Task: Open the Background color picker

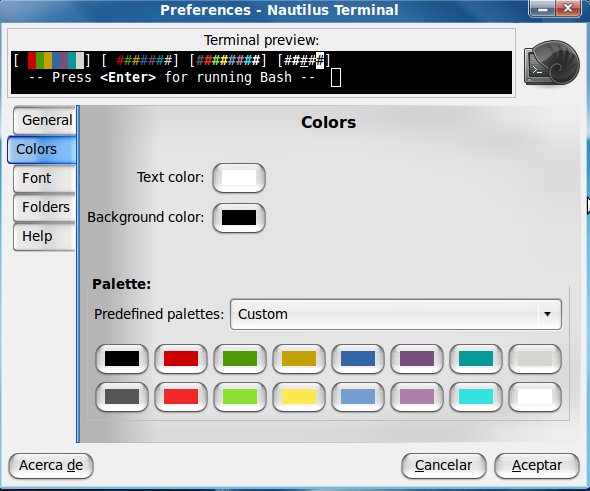Action: coord(239,217)
